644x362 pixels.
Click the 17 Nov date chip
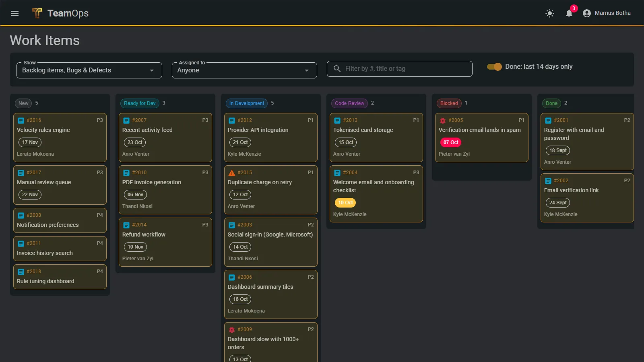click(30, 142)
